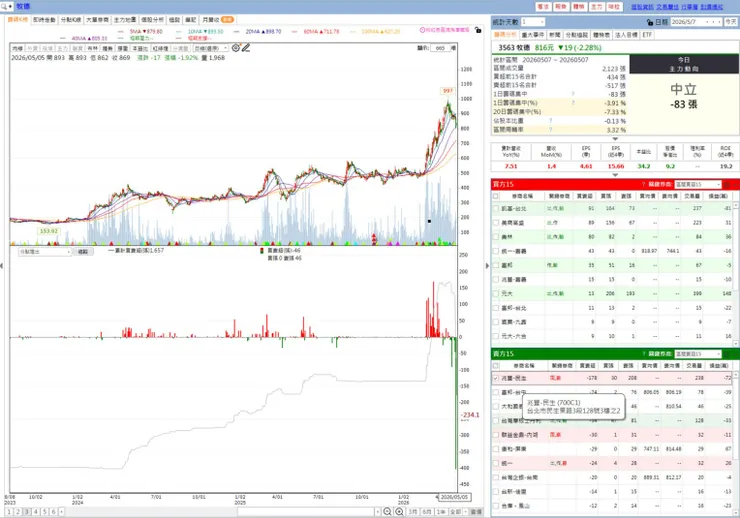740x518 pixels.
Task: Check the 統一-嘉義 row checkbox
Action: point(496,251)
